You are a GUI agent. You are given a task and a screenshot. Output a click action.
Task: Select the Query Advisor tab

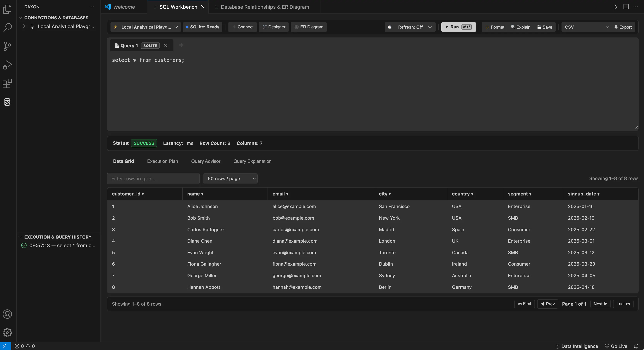206,161
